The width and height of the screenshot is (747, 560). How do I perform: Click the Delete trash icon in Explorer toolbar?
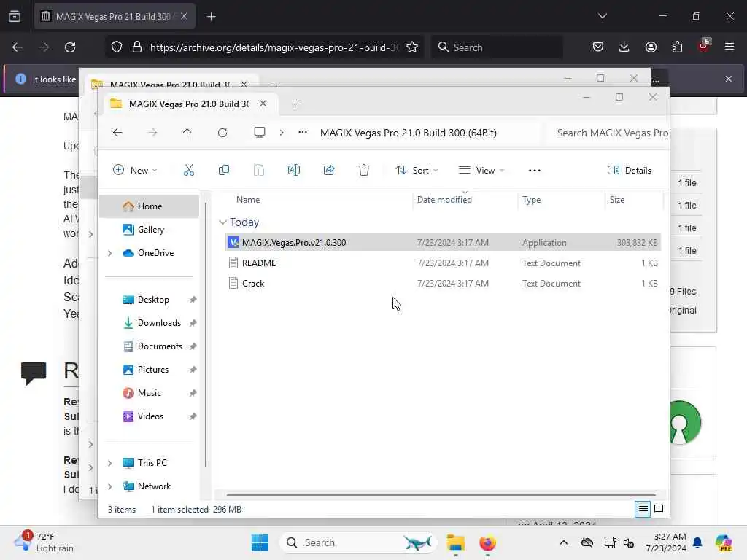[x=363, y=170]
